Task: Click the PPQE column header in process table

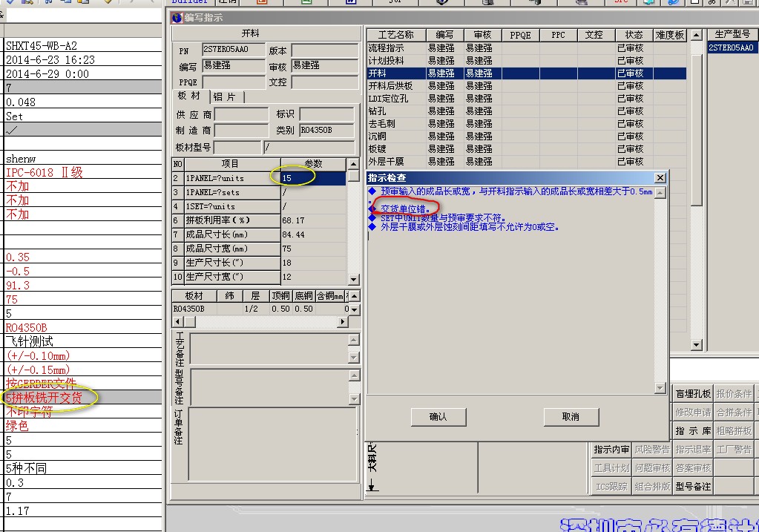Action: (x=520, y=35)
